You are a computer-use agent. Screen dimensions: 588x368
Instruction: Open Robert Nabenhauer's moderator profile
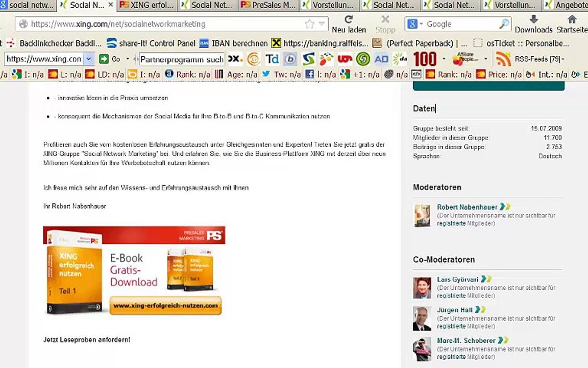pyautogui.click(x=467, y=207)
